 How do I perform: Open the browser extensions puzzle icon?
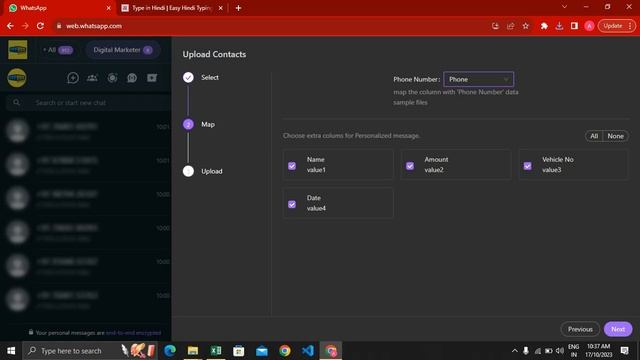click(x=544, y=26)
